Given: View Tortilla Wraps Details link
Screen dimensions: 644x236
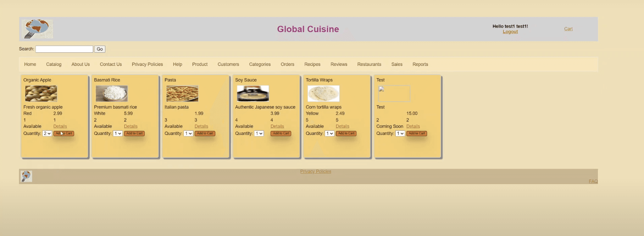Looking at the screenshot, I should click(342, 126).
